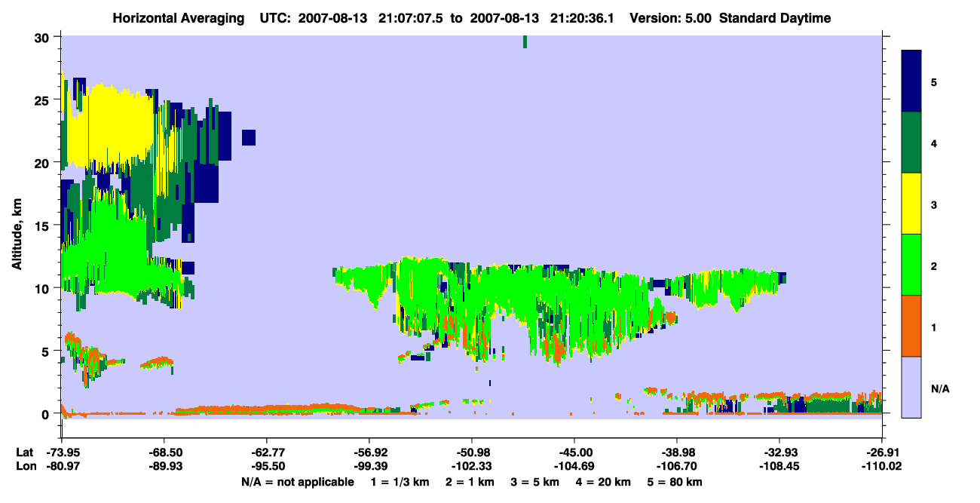The image size is (980, 503).
Task: Click the lavender N/A color bar segment
Action: click(911, 387)
